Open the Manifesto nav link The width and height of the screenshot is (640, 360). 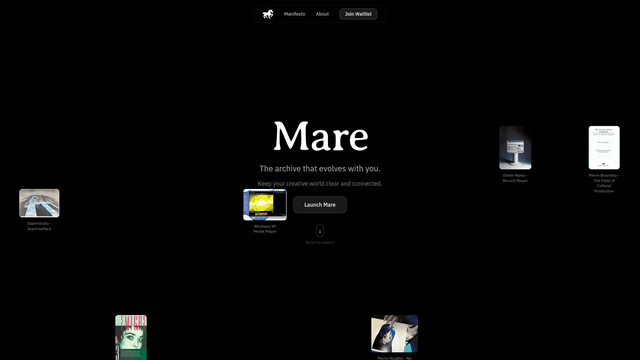pos(294,14)
